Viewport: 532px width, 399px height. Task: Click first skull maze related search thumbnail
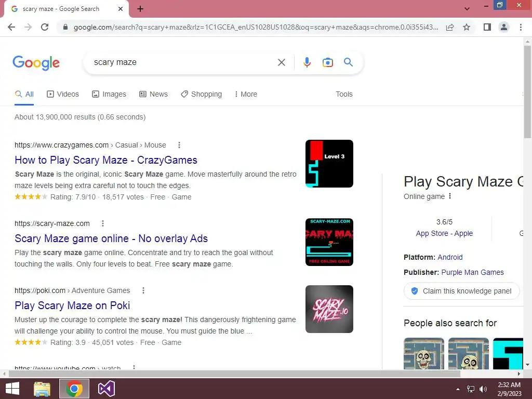pyautogui.click(x=424, y=353)
